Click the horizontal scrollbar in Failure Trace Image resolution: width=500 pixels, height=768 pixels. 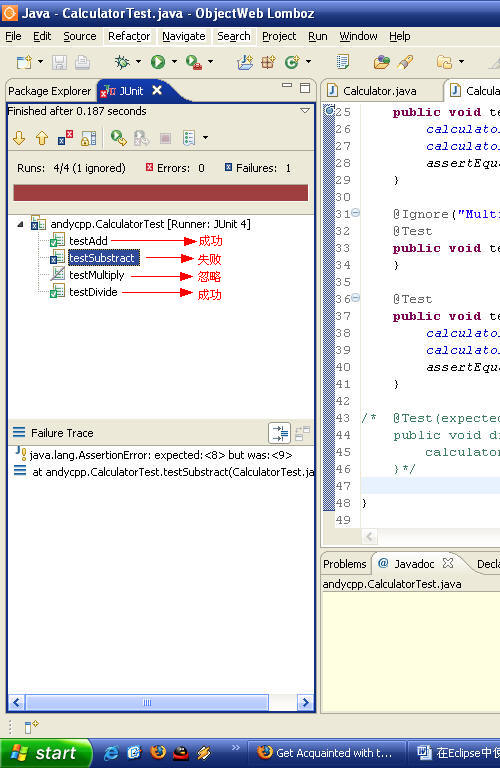[x=161, y=702]
